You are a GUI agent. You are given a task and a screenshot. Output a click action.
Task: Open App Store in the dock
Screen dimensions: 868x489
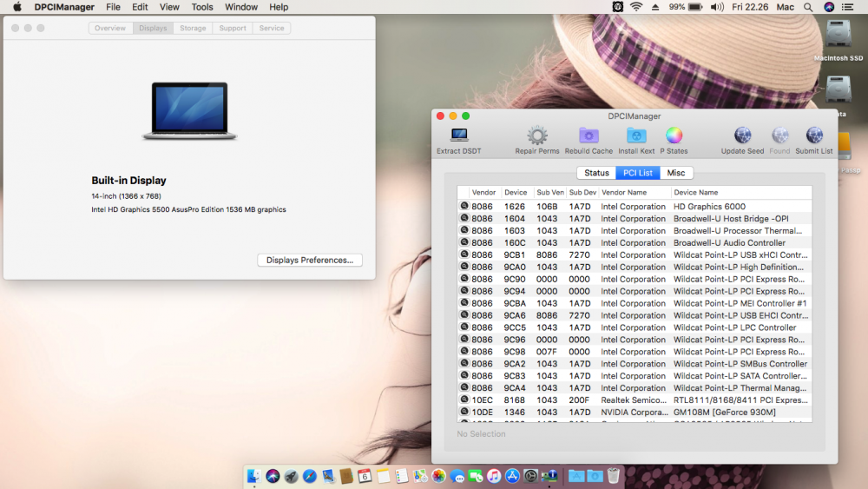513,476
